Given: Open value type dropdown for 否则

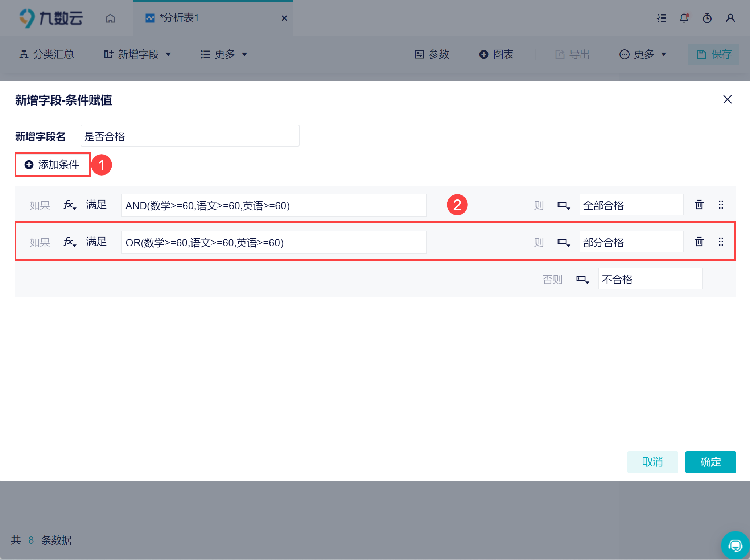Looking at the screenshot, I should 582,280.
